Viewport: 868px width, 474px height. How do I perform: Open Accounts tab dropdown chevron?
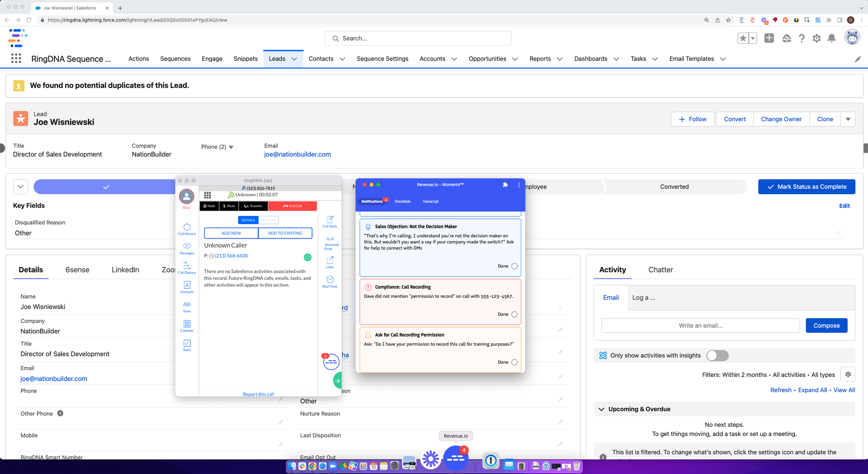pyautogui.click(x=454, y=59)
